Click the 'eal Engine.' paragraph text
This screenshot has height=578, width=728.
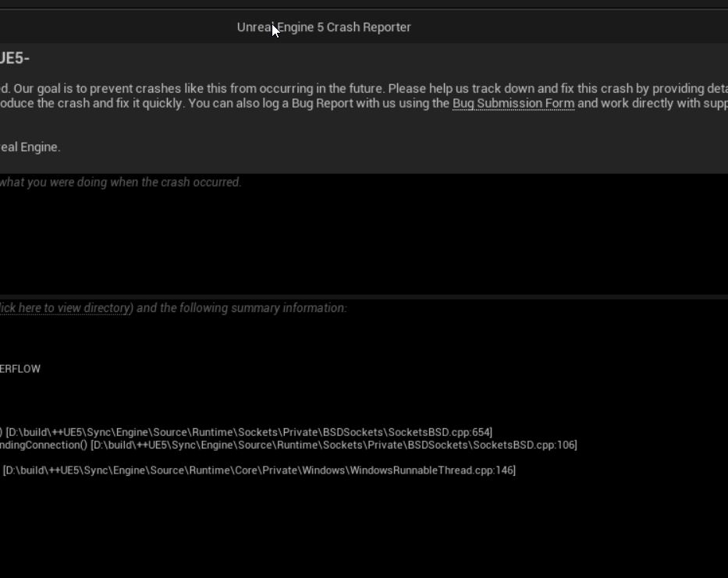[x=30, y=147]
